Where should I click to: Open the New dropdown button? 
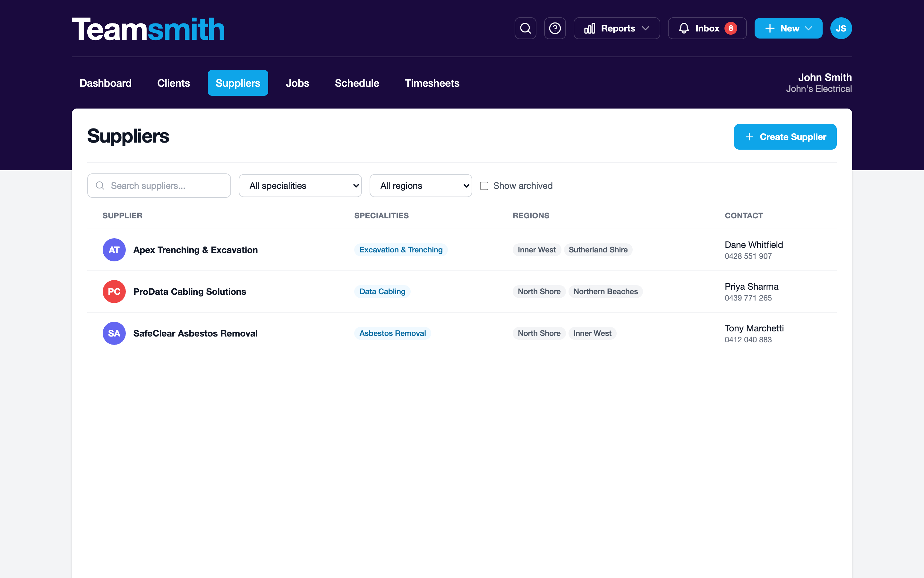point(788,28)
